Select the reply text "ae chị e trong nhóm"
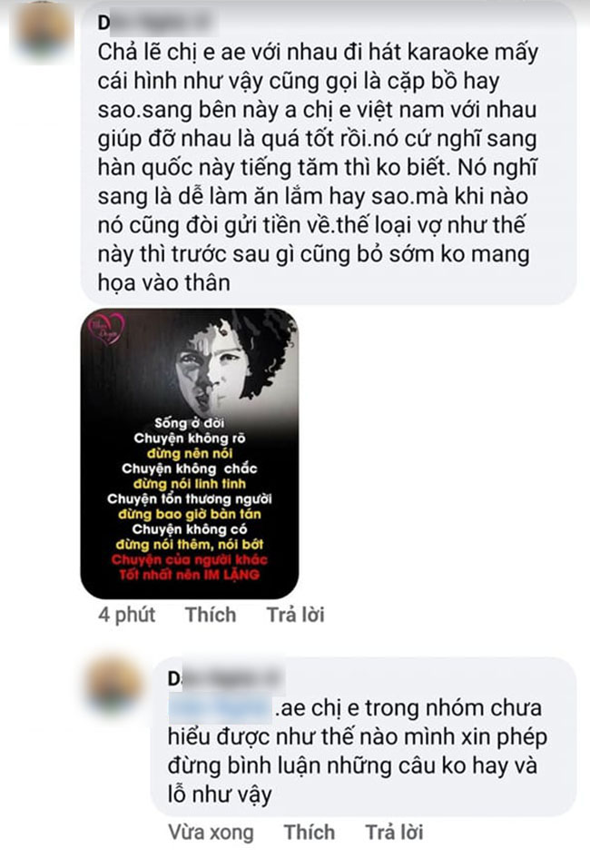The width and height of the screenshot is (590, 868). click(358, 751)
